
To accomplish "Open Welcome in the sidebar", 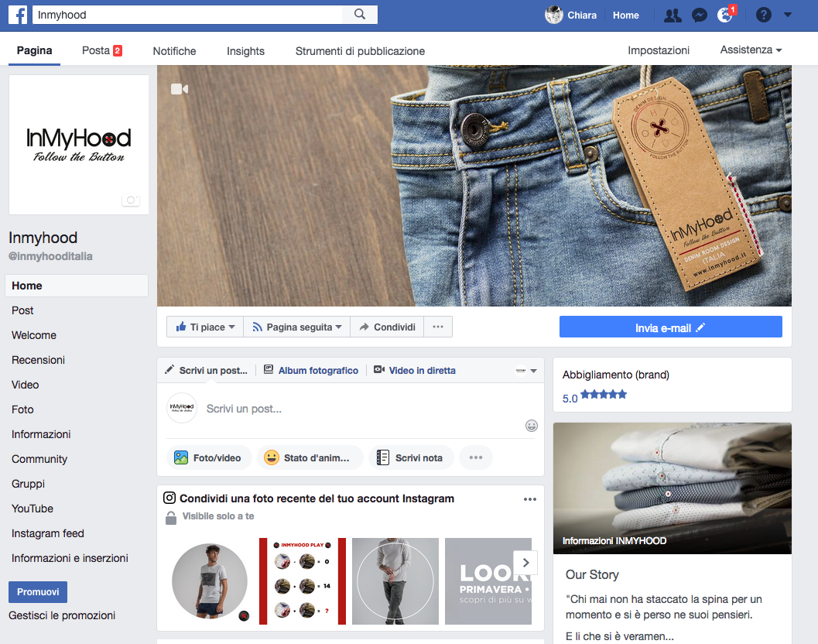I will (34, 335).
